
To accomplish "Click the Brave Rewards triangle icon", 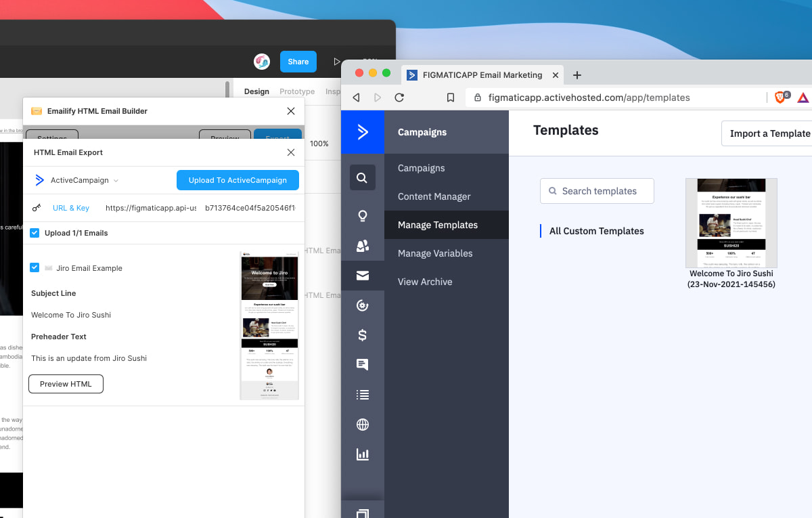I will pyautogui.click(x=803, y=98).
